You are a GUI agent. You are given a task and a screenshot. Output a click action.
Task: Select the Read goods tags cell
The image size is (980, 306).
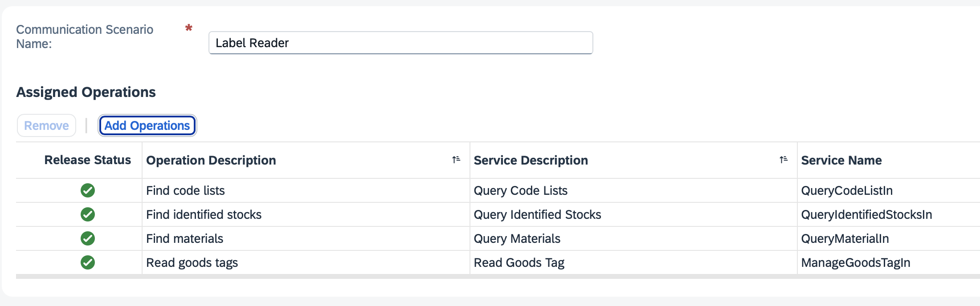(x=192, y=263)
